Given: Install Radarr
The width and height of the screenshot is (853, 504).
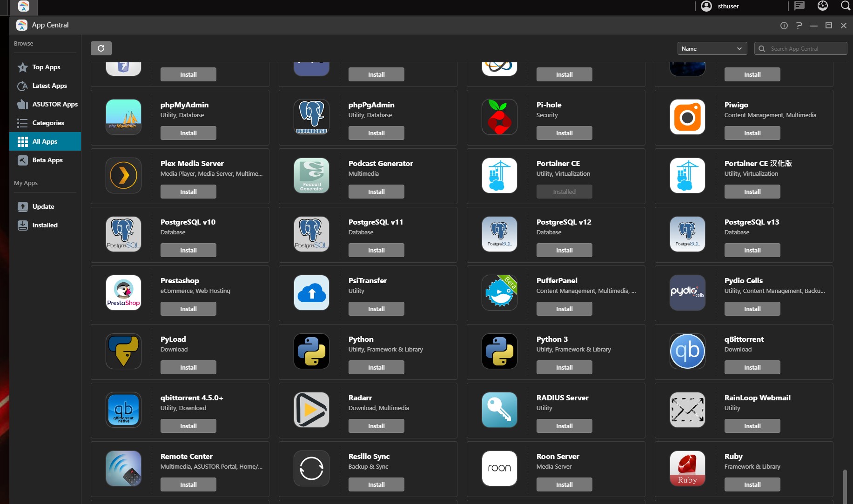Looking at the screenshot, I should pyautogui.click(x=376, y=426).
